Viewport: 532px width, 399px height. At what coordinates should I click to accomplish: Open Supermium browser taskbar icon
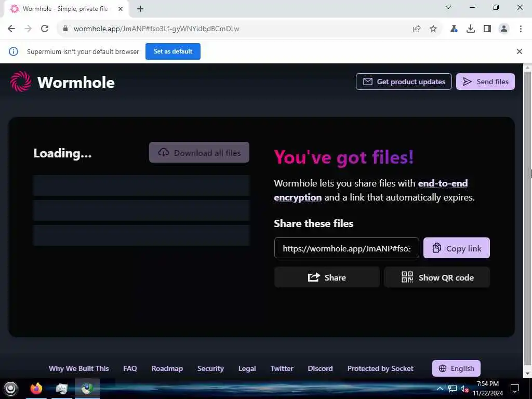pyautogui.click(x=87, y=389)
